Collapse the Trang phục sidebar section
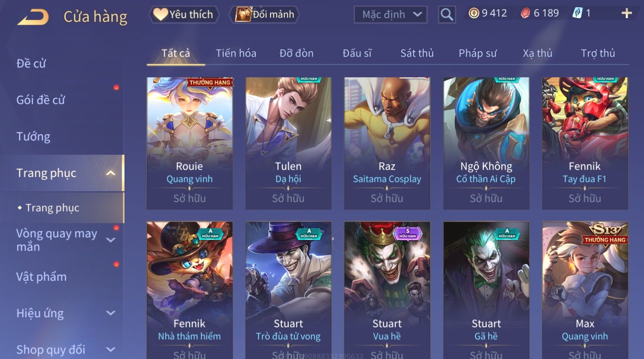The image size is (644, 359). pyautogui.click(x=111, y=173)
